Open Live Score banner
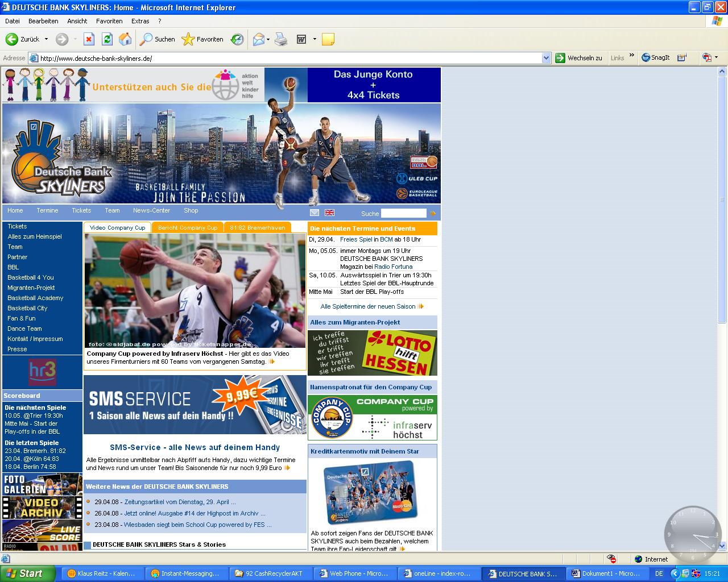Image resolution: width=728 pixels, height=582 pixels. pos(42,531)
